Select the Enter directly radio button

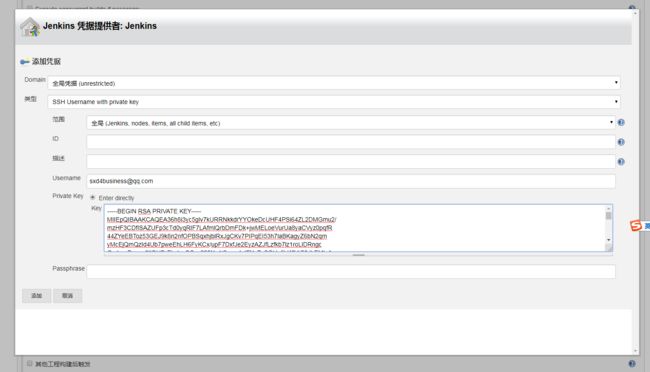click(93, 197)
